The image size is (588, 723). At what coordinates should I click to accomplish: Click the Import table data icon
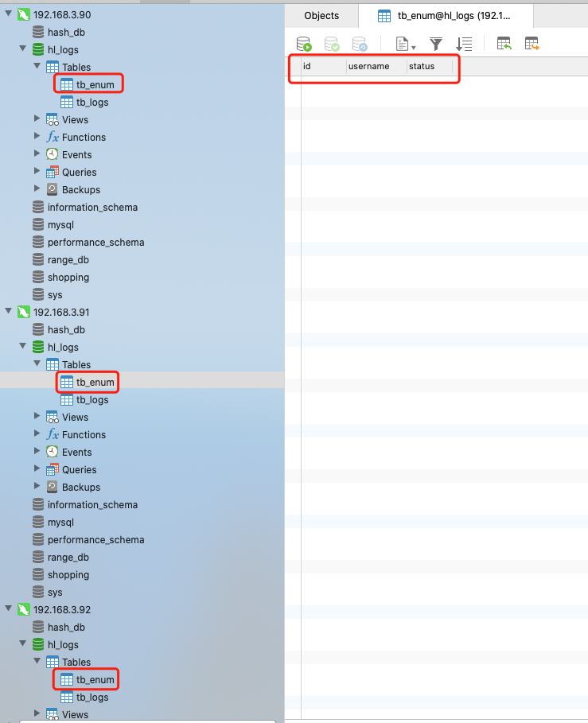point(504,44)
